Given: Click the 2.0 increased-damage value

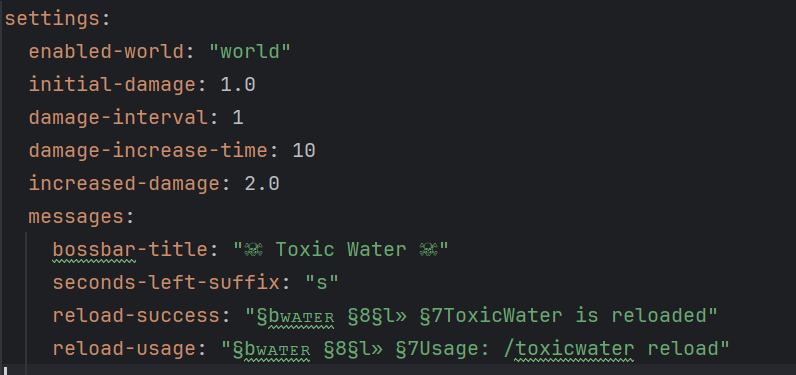Looking at the screenshot, I should tap(261, 184).
